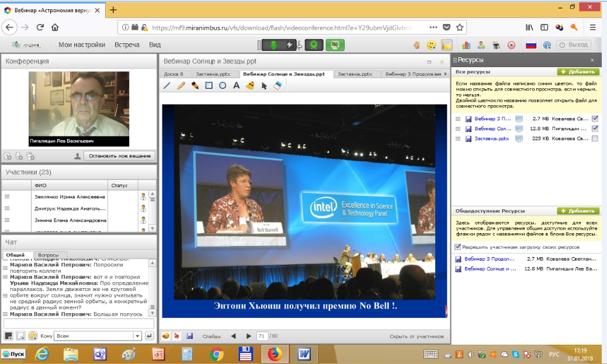Open row menu for Дмитрук Надежда participant

pos(7,209)
